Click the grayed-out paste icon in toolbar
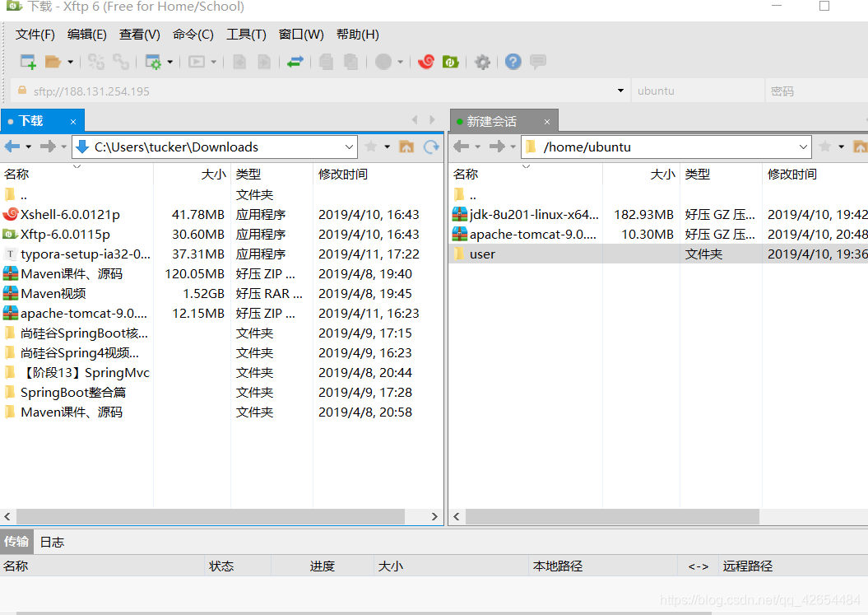 [351, 62]
